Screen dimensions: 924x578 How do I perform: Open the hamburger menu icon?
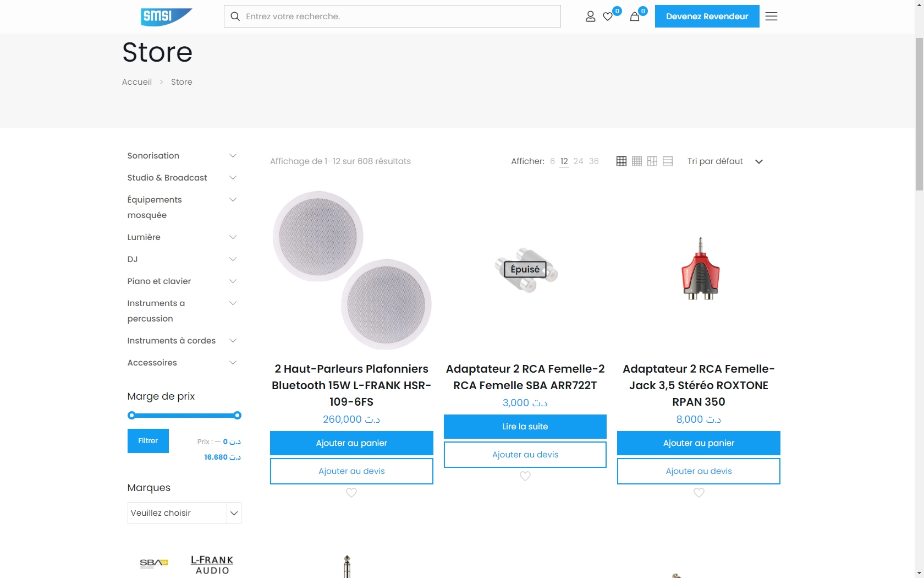pos(771,17)
